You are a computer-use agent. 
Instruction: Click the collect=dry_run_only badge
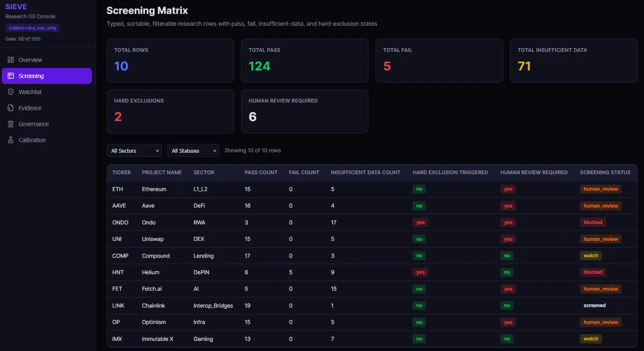pyautogui.click(x=33, y=28)
